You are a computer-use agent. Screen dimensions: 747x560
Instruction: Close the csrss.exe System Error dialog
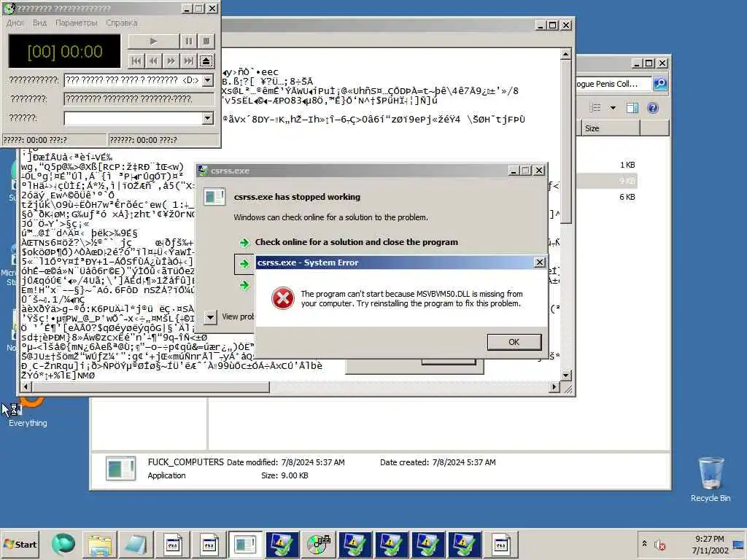coord(539,262)
